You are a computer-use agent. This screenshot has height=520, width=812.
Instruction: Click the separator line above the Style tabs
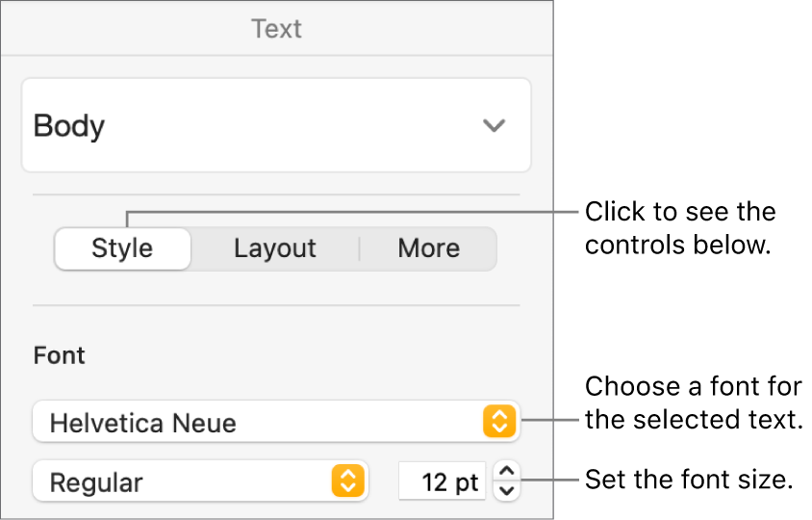click(276, 195)
